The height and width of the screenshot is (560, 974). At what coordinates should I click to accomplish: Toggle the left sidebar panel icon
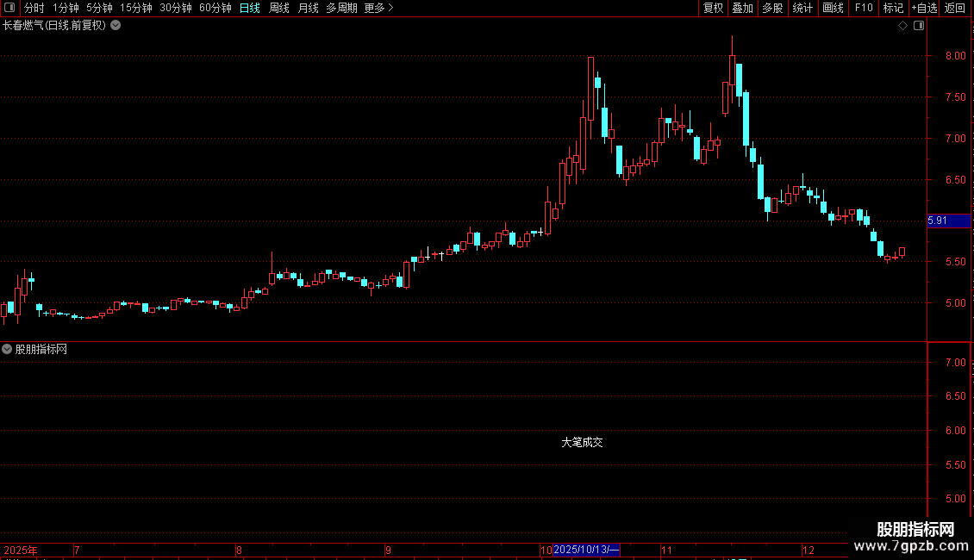pyautogui.click(x=9, y=8)
